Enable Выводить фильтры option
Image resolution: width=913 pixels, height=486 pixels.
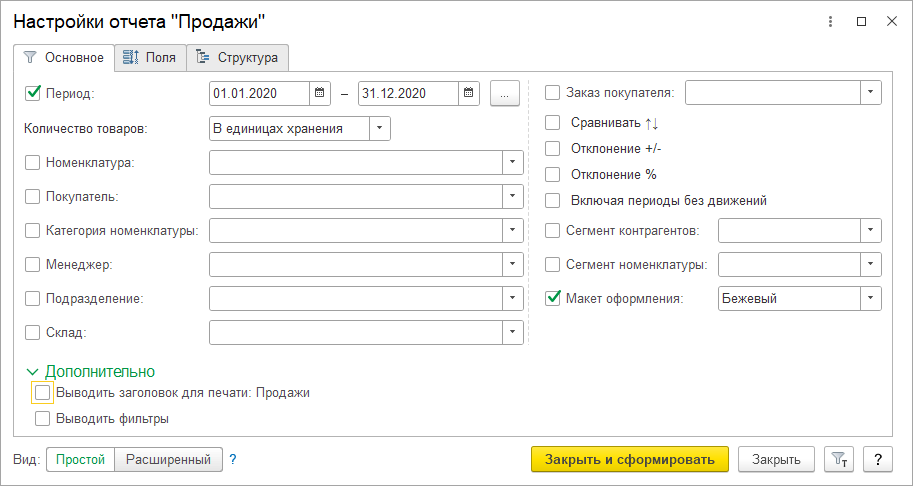coord(42,419)
